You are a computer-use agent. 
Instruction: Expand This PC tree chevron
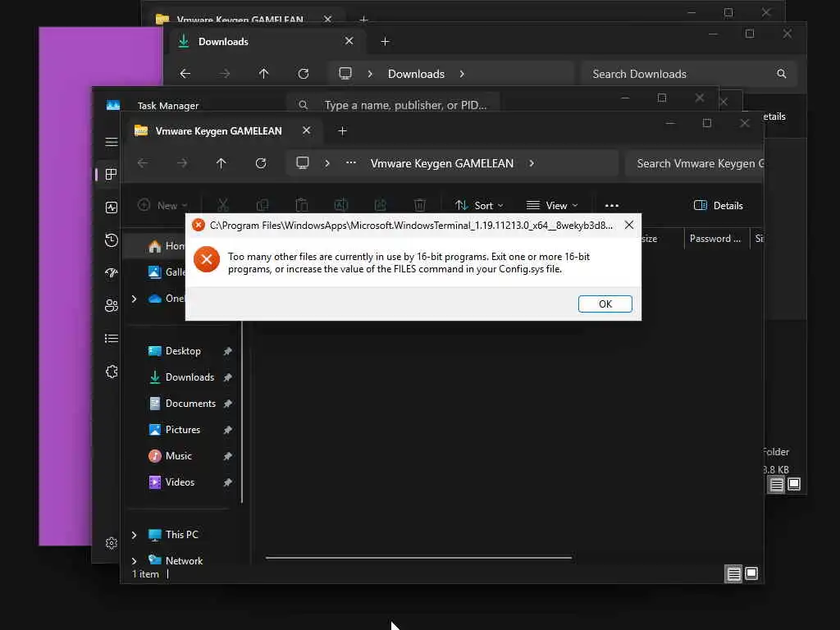click(134, 535)
